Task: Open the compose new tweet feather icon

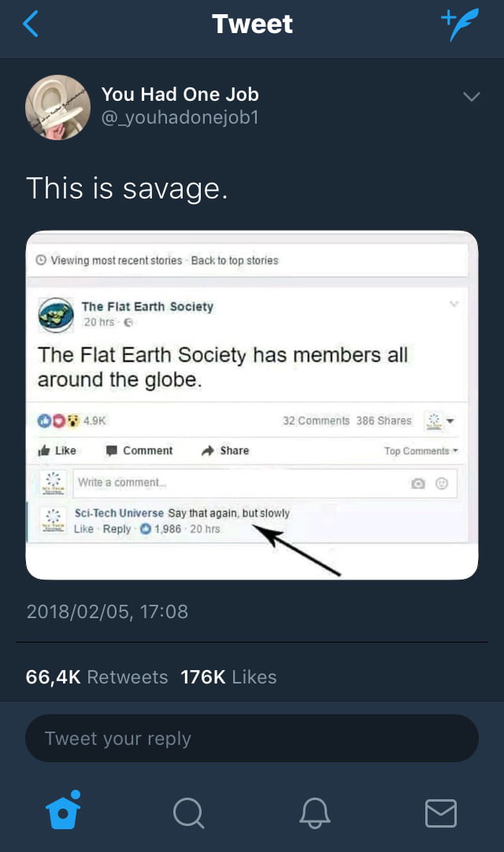Action: 460,24
